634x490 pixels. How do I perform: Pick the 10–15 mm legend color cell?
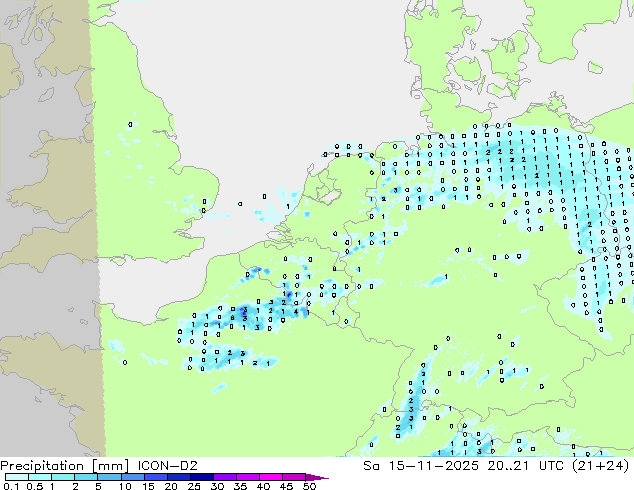(x=132, y=477)
